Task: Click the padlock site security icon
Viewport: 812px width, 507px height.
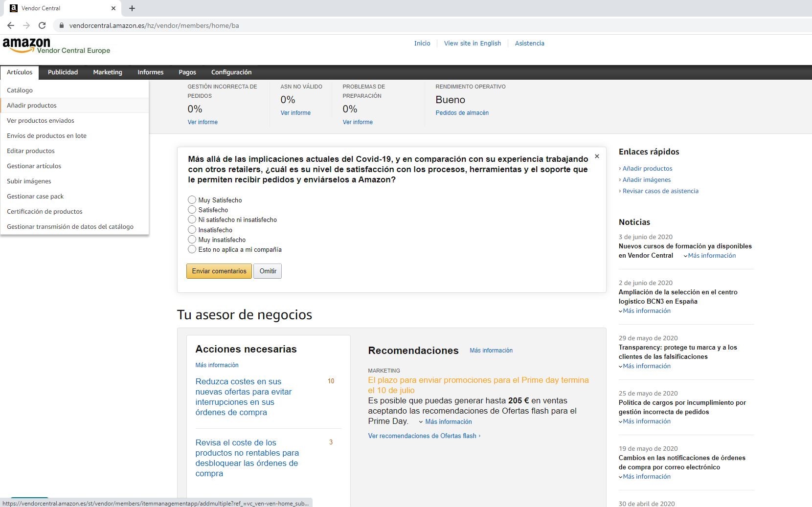Action: pyautogui.click(x=61, y=25)
